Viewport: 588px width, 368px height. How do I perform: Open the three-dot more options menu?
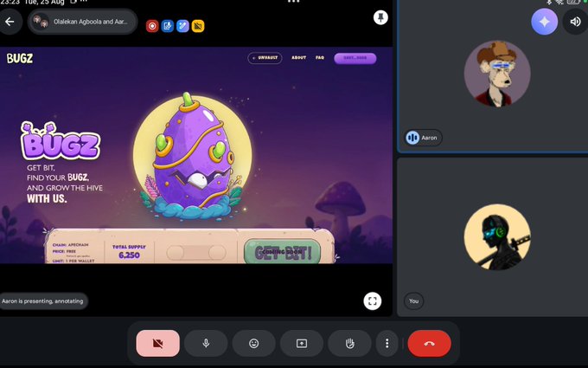[x=387, y=343]
